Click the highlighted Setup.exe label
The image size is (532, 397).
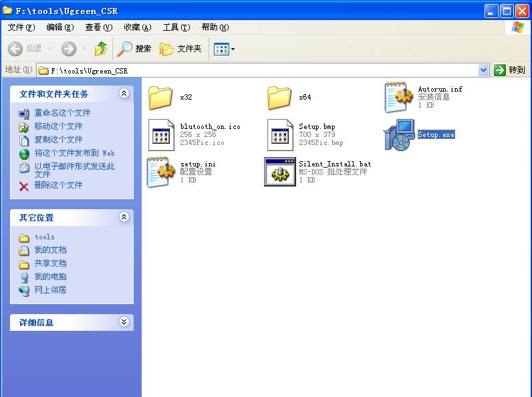pos(436,135)
